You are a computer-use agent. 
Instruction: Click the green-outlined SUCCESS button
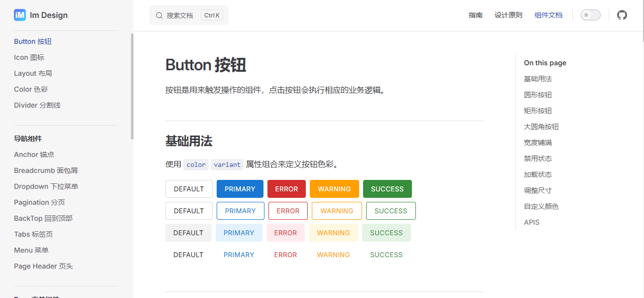click(391, 211)
